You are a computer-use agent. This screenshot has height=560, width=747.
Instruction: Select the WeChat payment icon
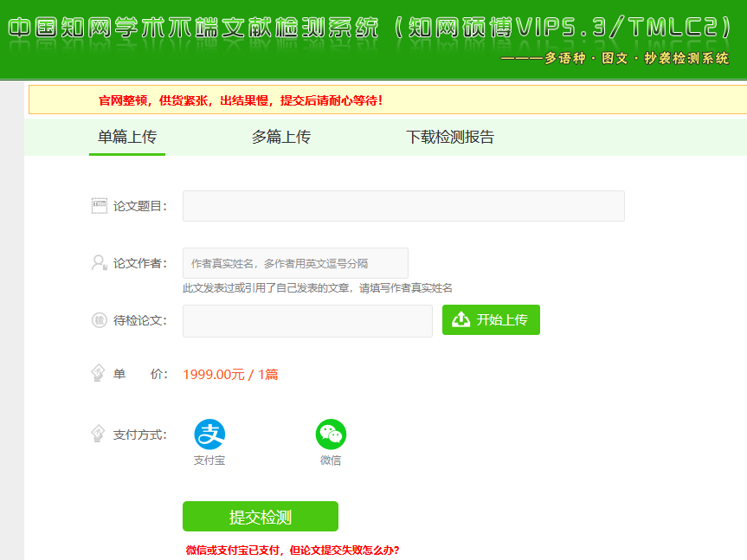coord(331,434)
